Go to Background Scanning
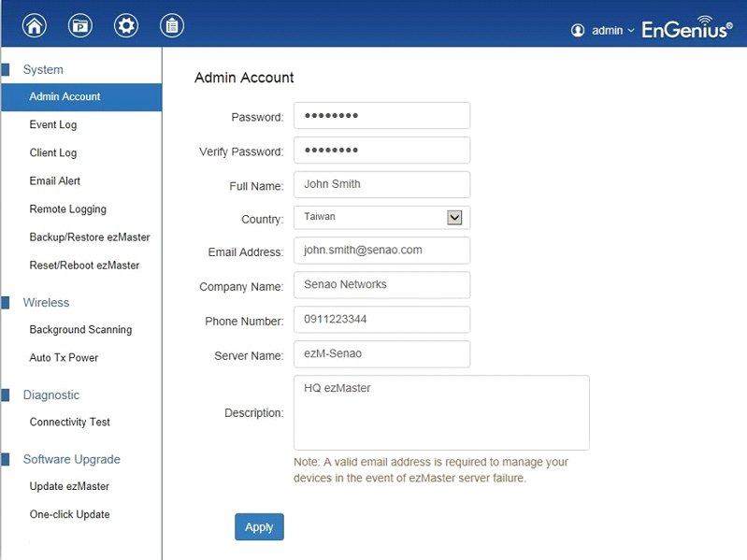The width and height of the screenshot is (747, 560). pyautogui.click(x=80, y=329)
